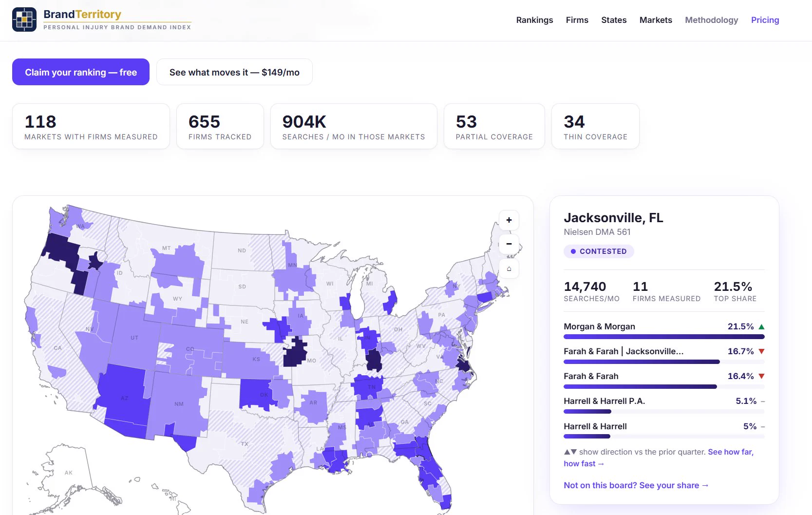Click the 21.5% top share value
812x515 pixels.
733,286
